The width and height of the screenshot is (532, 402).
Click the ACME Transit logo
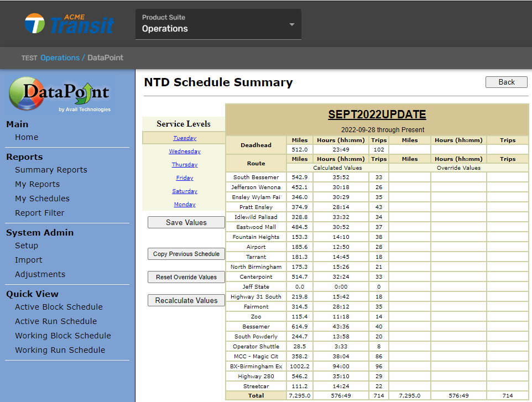[69, 23]
